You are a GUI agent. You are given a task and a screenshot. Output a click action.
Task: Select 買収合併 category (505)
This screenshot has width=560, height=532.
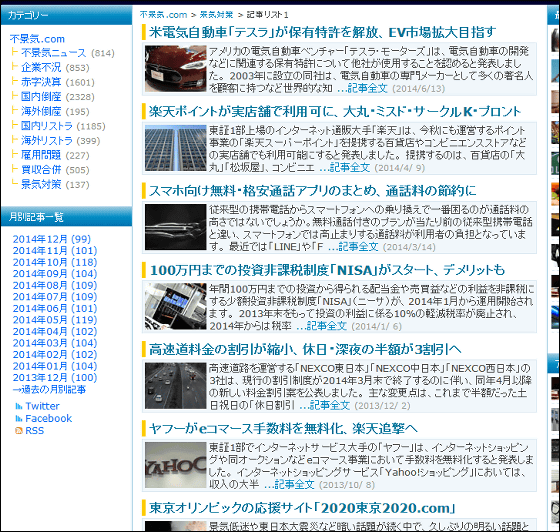[x=41, y=170]
